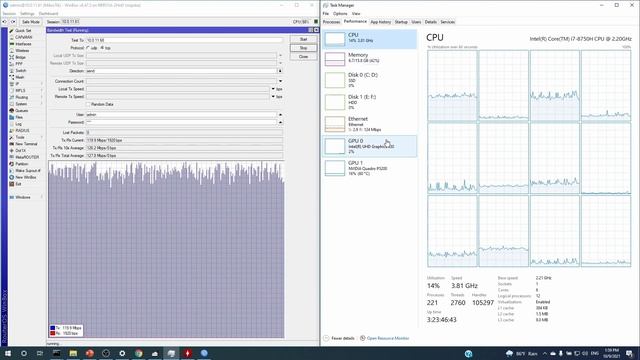This screenshot has height=360, width=640.
Task: Switch to Task Manager Startup tab
Action: point(401,22)
